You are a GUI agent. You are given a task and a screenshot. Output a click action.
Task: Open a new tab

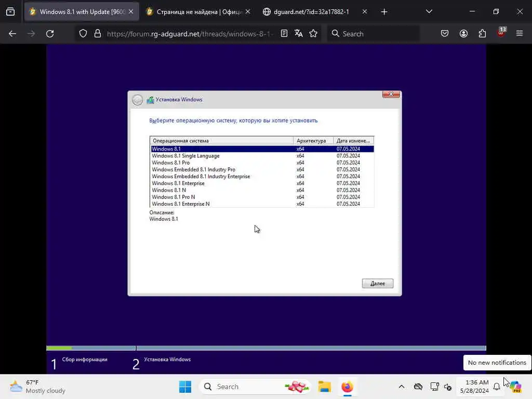click(384, 12)
